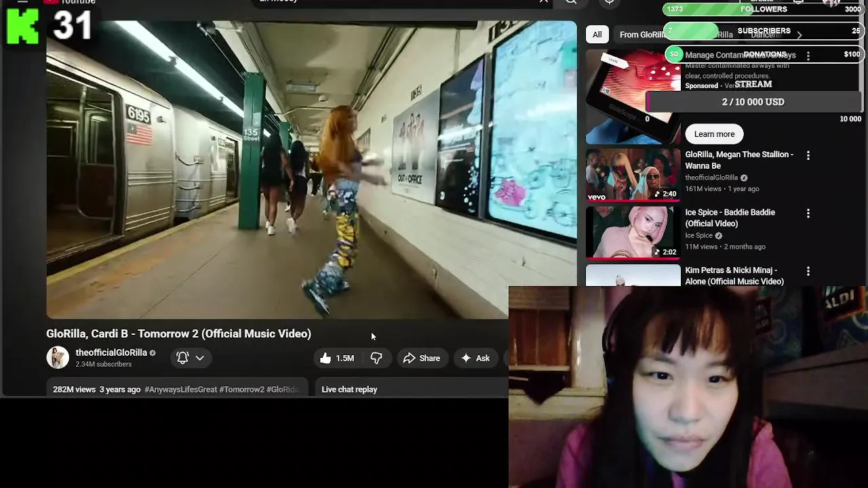
Task: Click the Tomorrow 2 video title text
Action: (x=178, y=333)
